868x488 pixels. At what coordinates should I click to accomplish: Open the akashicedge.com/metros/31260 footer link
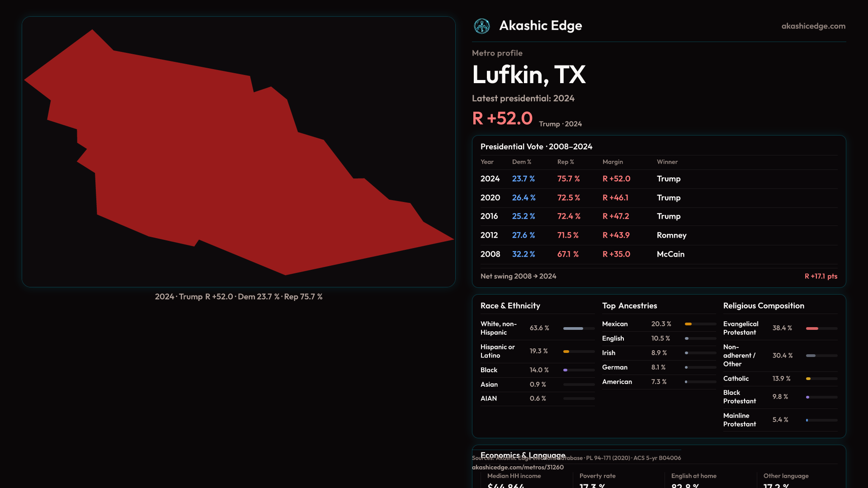518,468
